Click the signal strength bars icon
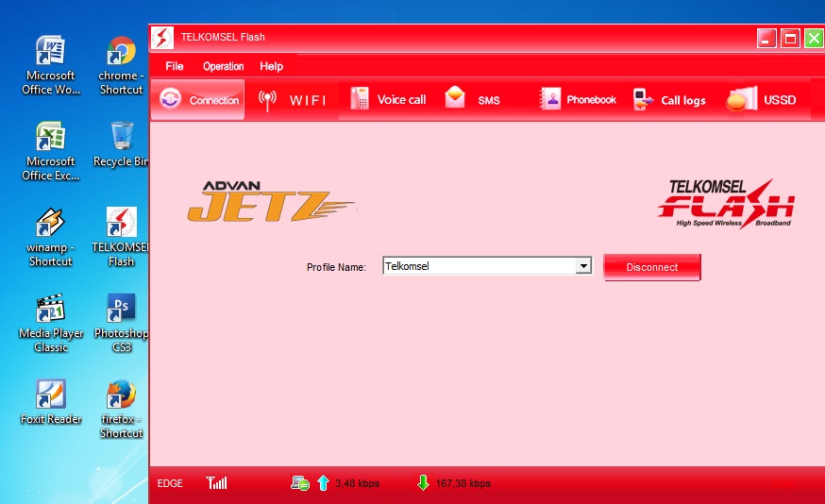Viewport: 825px width, 504px height. click(x=216, y=482)
